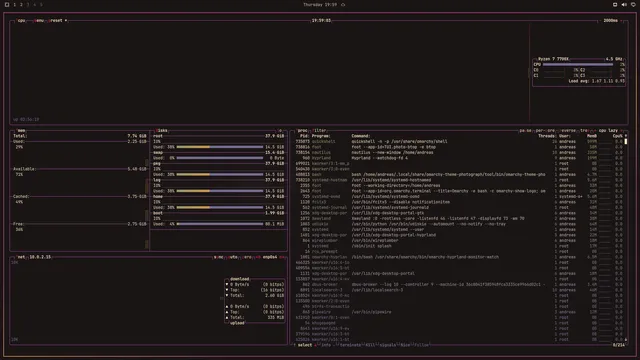This screenshot has height=360, width=640.
Task: Toggle net auto scaling option
Action: pos(233,257)
